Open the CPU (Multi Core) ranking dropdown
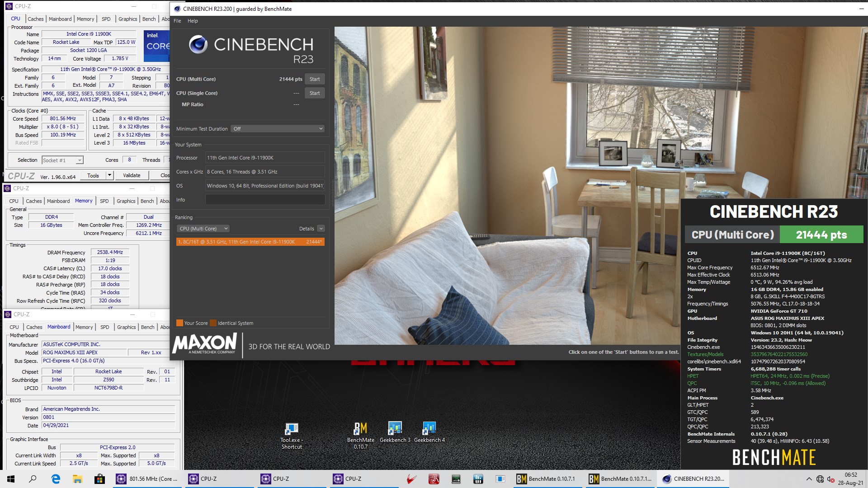 tap(203, 229)
